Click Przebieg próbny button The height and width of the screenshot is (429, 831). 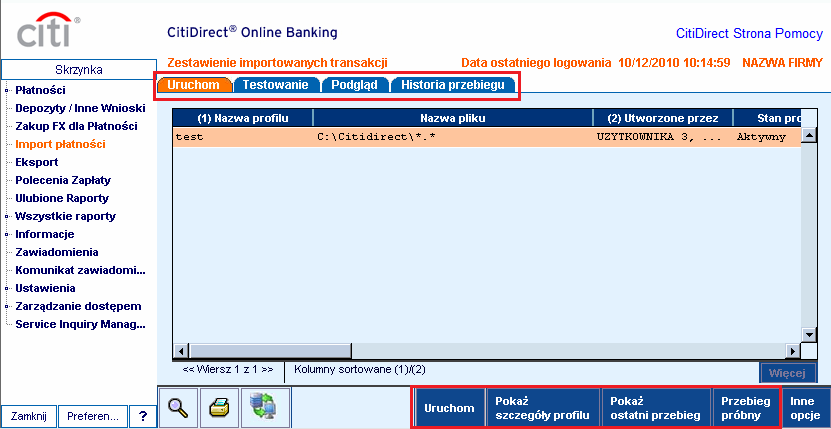click(x=746, y=408)
